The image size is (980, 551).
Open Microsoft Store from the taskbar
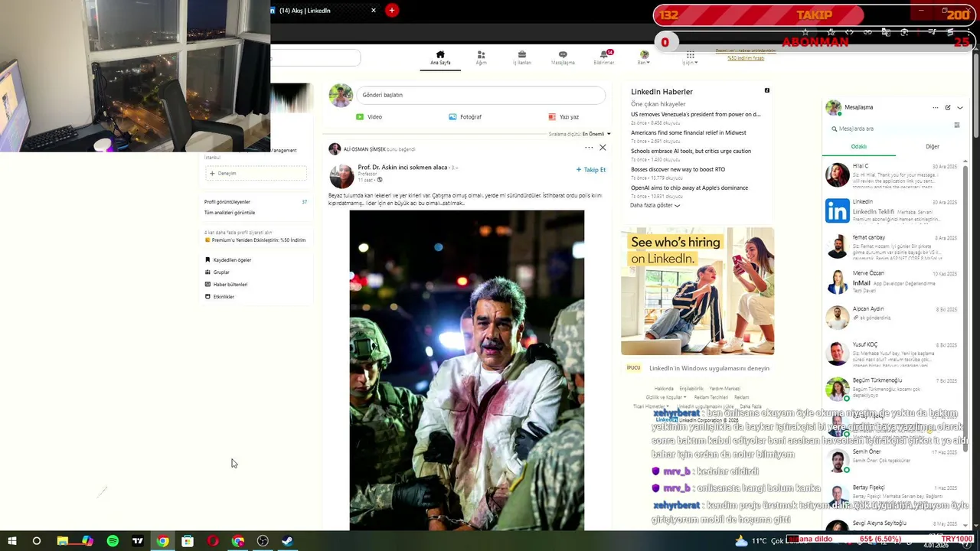pos(188,541)
